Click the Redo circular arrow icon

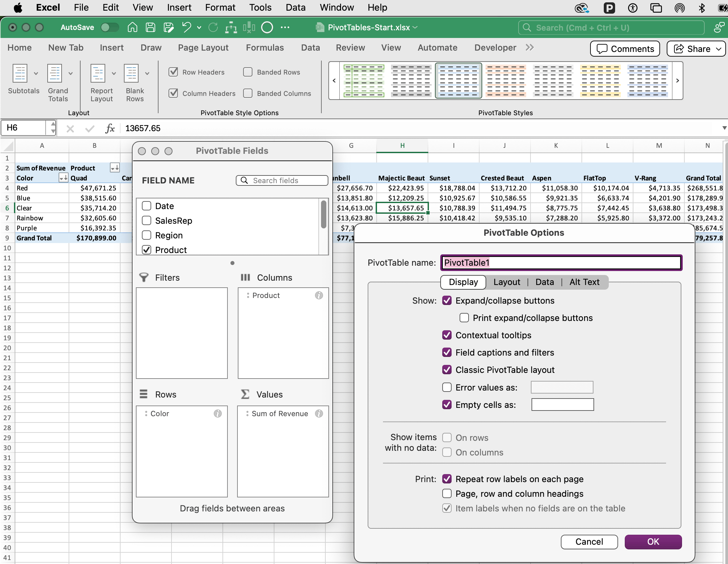213,27
